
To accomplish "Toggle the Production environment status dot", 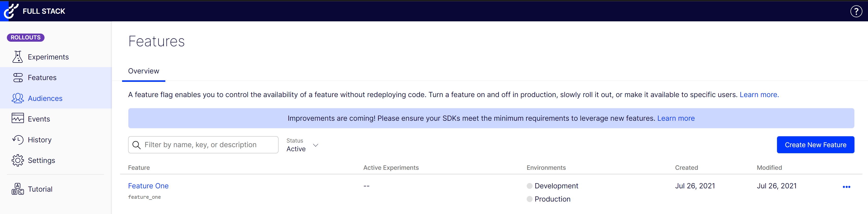I will click(x=529, y=199).
